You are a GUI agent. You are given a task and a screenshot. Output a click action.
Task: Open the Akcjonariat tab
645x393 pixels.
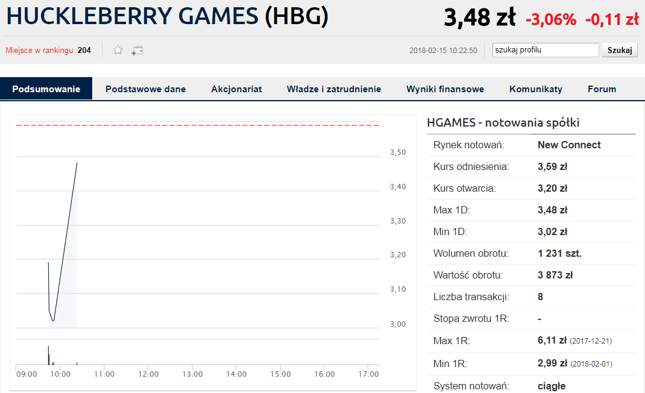pos(237,89)
